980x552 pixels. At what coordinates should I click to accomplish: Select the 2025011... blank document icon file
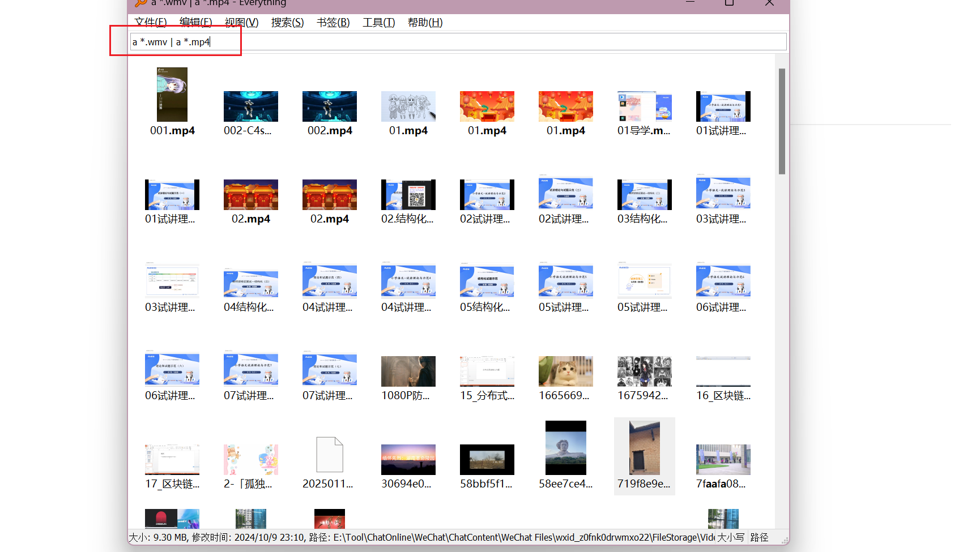pos(330,463)
